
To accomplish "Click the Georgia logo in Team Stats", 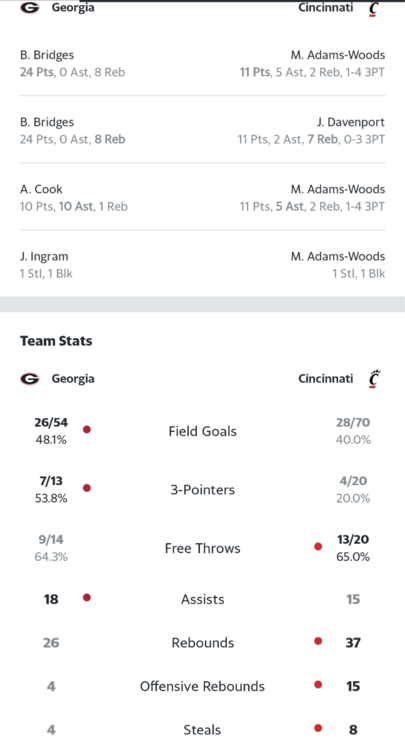I will point(30,379).
